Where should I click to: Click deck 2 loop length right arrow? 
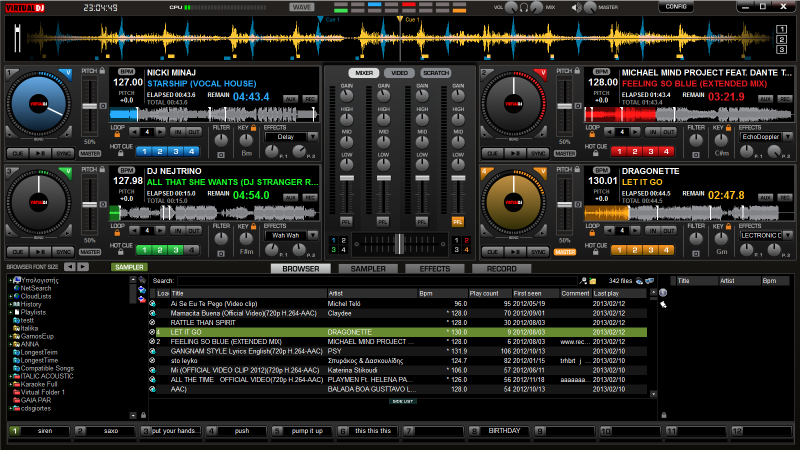tap(635, 132)
